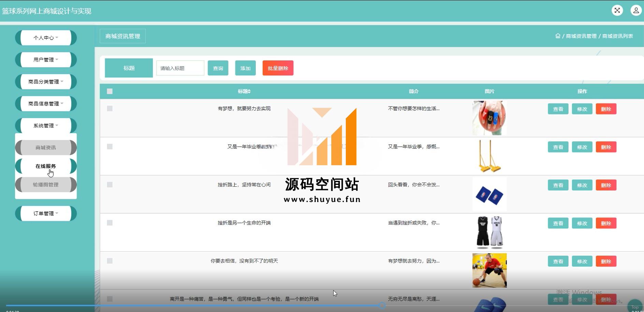
Task: Click 删除 for '又是一年毕业季' row
Action: point(606,147)
